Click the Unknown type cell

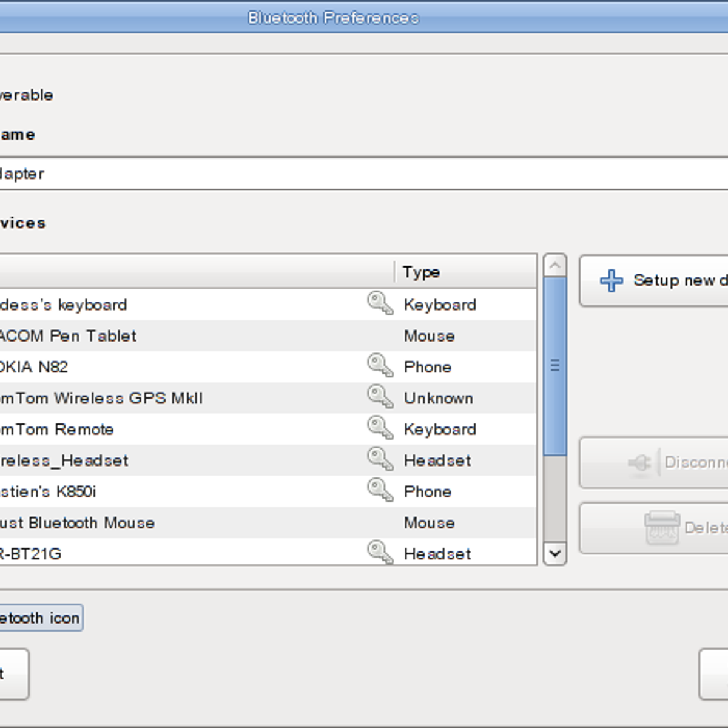(x=439, y=398)
